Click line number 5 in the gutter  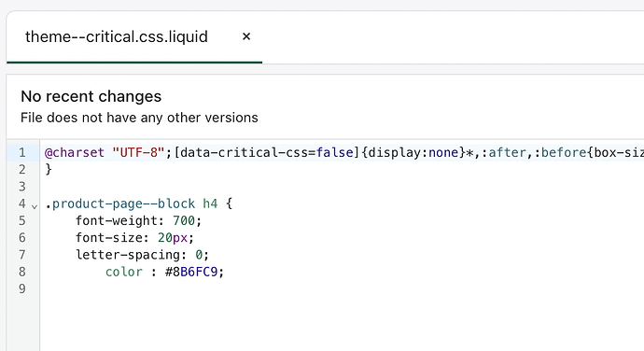22,220
